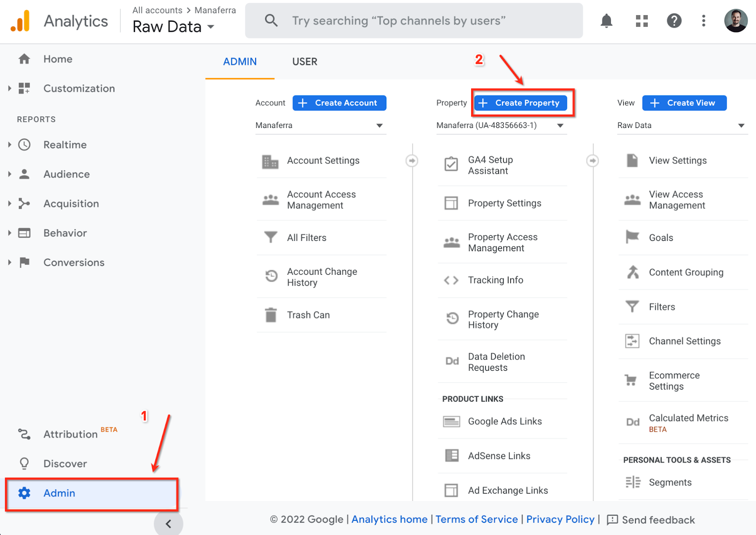Open Acquisition in the sidebar
The width and height of the screenshot is (756, 535).
[x=71, y=204]
